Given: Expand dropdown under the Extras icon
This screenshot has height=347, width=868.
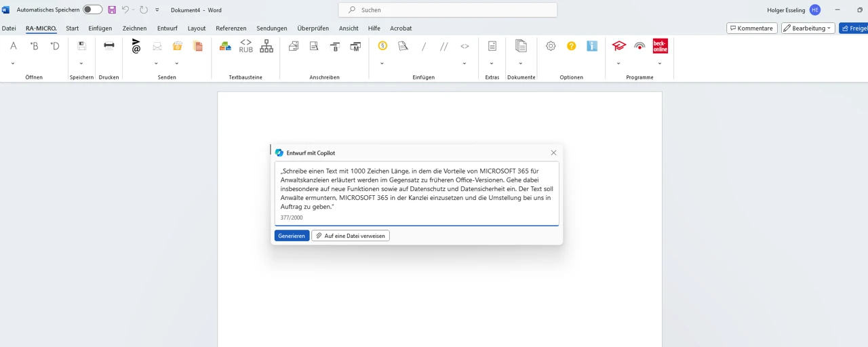Looking at the screenshot, I should [x=492, y=64].
